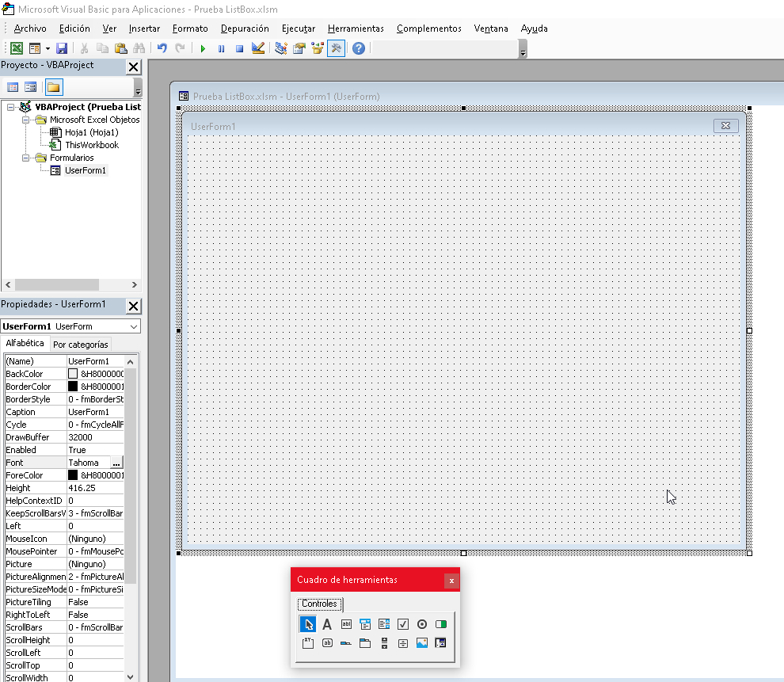The image size is (784, 682).
Task: Select the ToggleButton control in the toolbox
Action: click(x=441, y=623)
